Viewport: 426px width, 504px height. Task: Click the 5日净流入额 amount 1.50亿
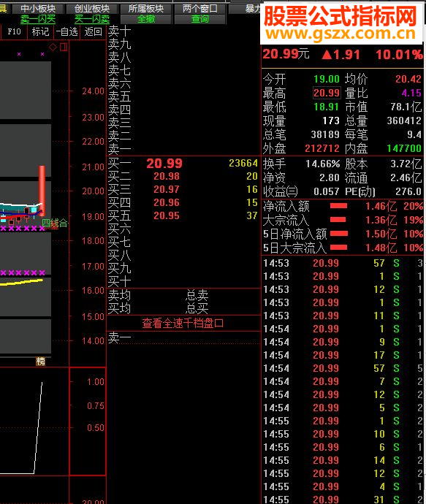tap(381, 234)
